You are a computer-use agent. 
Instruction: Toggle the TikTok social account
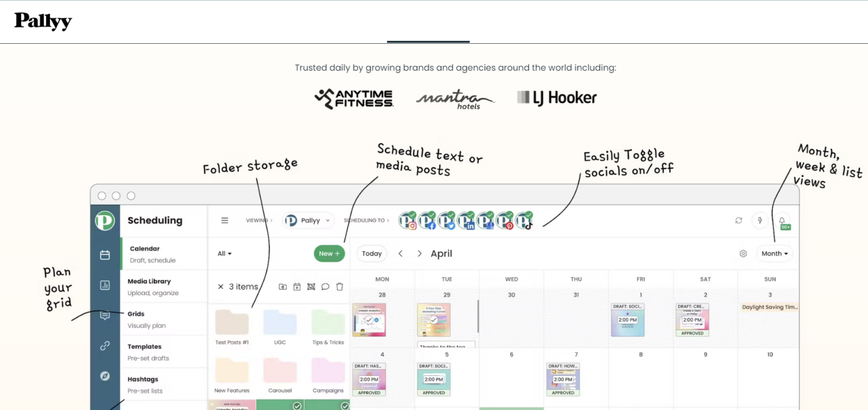pyautogui.click(x=525, y=220)
